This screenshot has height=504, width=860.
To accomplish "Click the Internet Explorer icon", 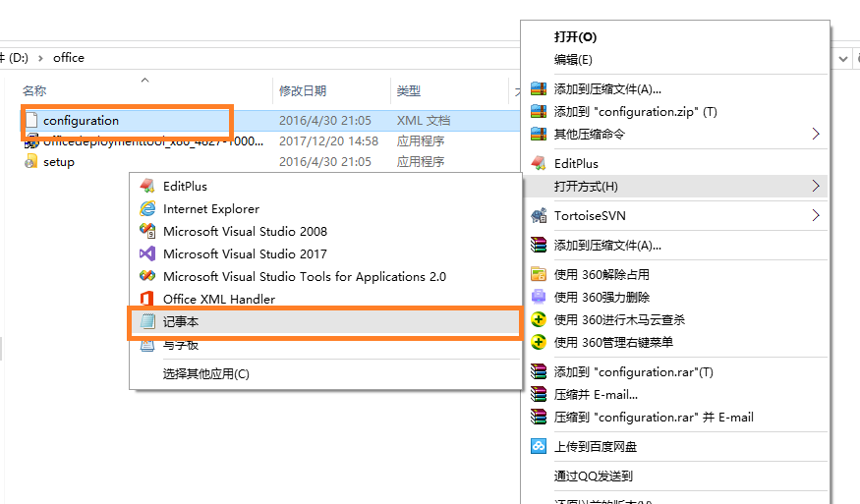I will tap(147, 208).
